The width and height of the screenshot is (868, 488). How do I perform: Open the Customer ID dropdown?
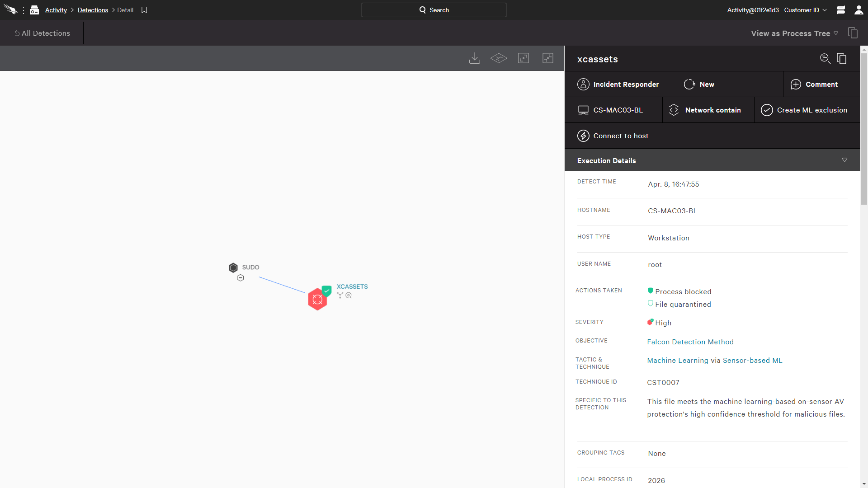click(805, 10)
